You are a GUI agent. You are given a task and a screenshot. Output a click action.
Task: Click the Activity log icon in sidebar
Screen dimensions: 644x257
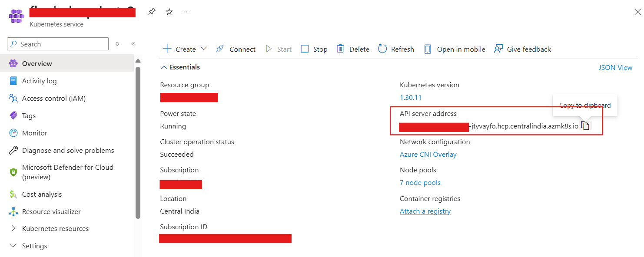pyautogui.click(x=13, y=81)
